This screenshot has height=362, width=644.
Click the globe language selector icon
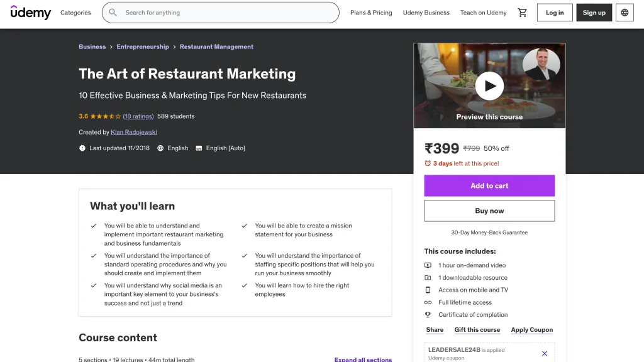coord(624,13)
